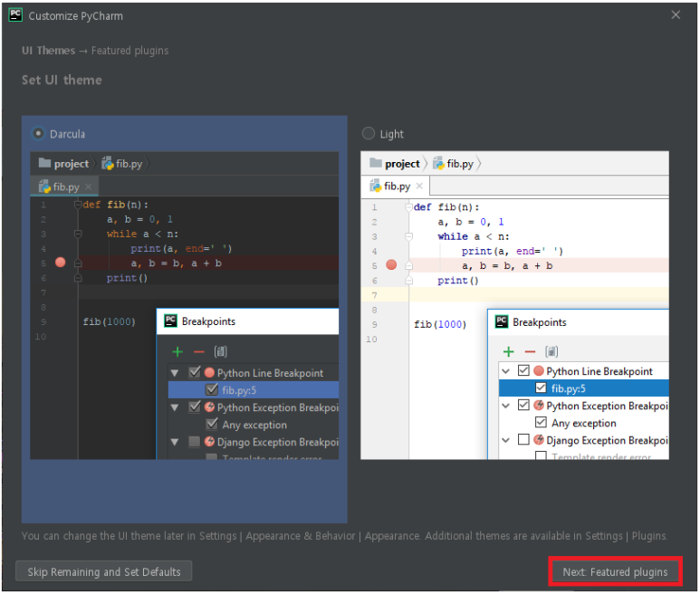The height and width of the screenshot is (594, 700).
Task: Toggle Python Exception Breakpoint checkbox in Darcula preview
Action: point(195,407)
